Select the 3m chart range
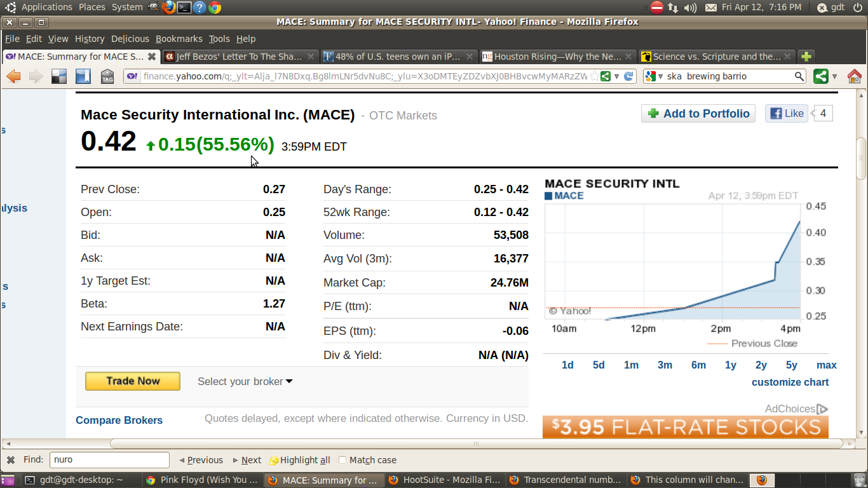868x488 pixels. (665, 365)
